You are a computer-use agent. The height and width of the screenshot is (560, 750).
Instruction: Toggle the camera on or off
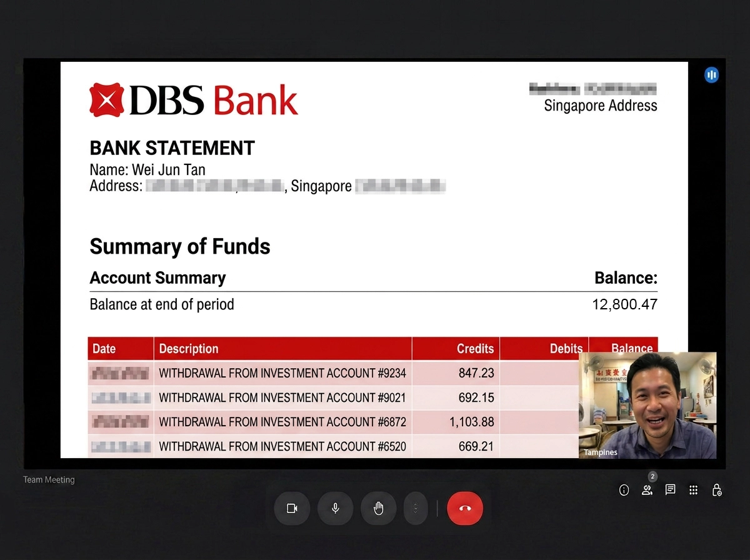pyautogui.click(x=292, y=508)
